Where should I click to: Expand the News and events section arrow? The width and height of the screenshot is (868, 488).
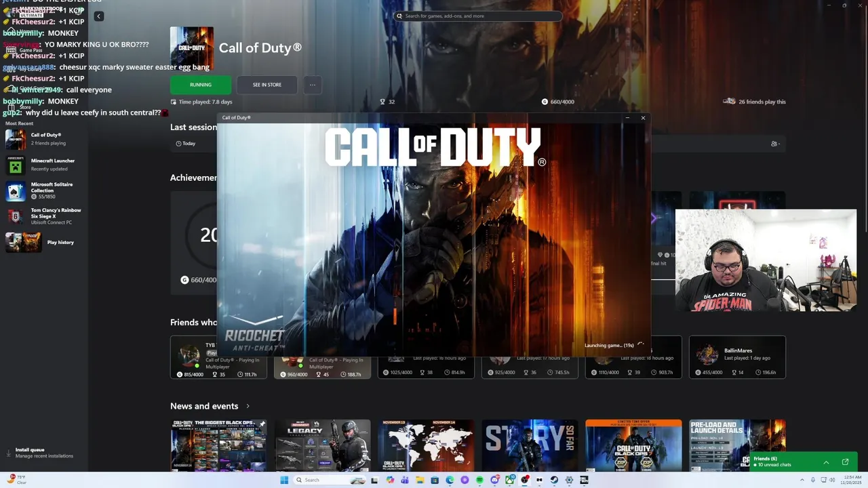click(x=248, y=406)
